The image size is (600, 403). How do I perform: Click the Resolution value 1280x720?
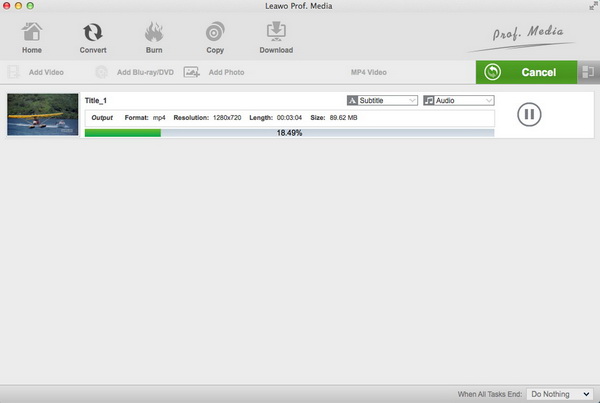[227, 117]
